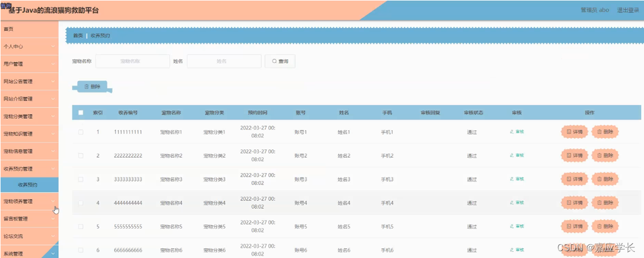Delete row 1111111111 using 删除
The image size is (644, 258).
tap(605, 132)
